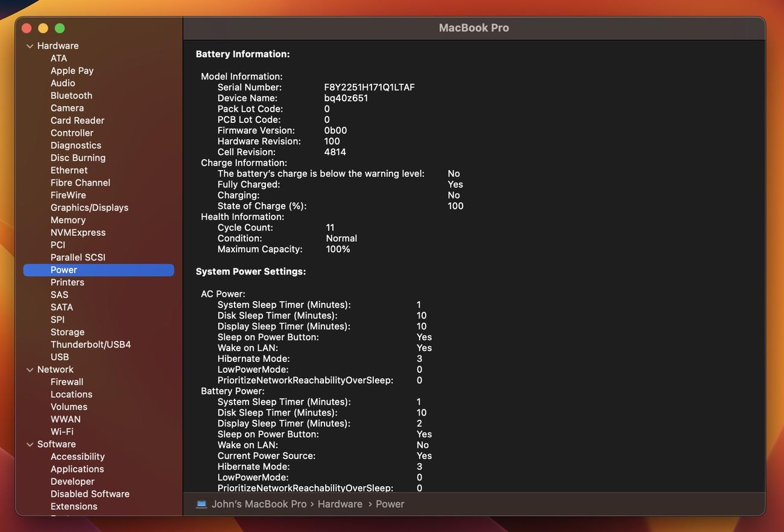Select PCI in the sidebar
The width and height of the screenshot is (784, 532).
[58, 245]
